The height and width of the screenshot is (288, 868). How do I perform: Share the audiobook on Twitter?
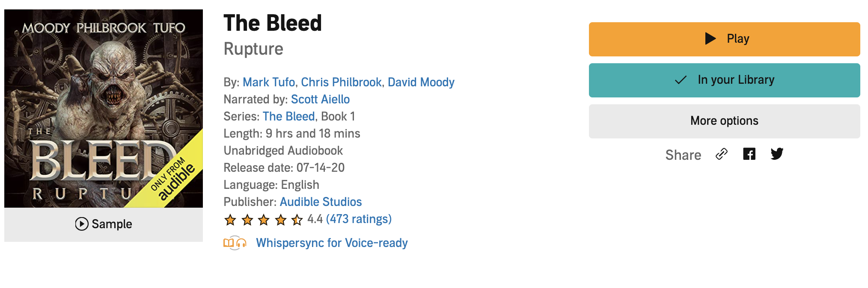[777, 154]
